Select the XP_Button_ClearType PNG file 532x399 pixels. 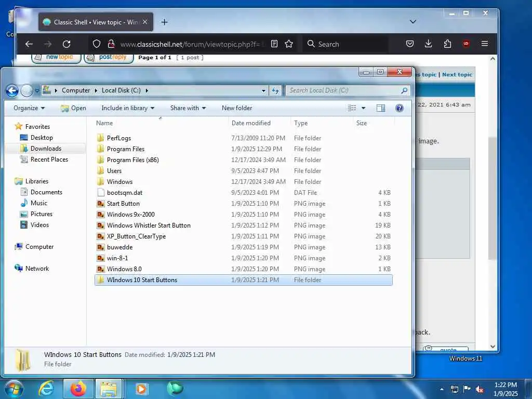[244, 236]
